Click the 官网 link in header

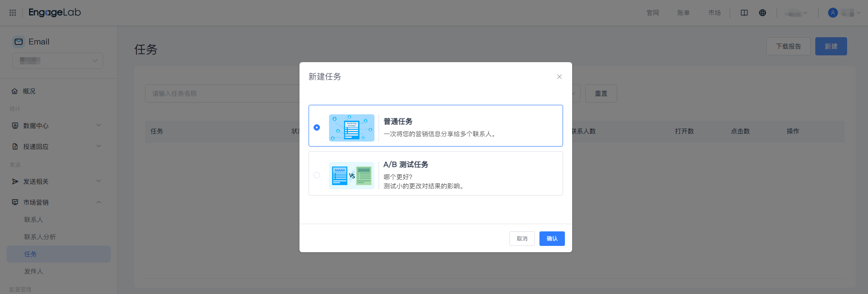653,13
